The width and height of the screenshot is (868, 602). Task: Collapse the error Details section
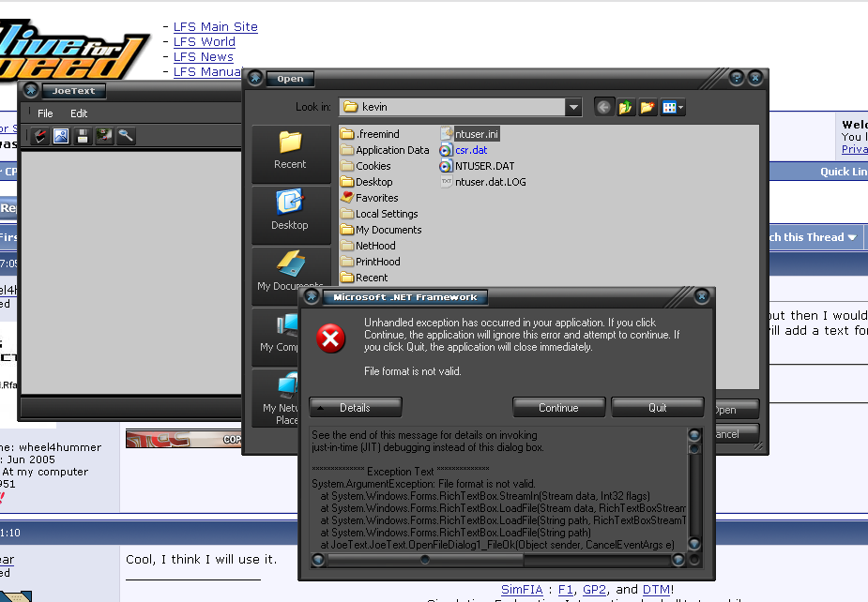pos(356,408)
